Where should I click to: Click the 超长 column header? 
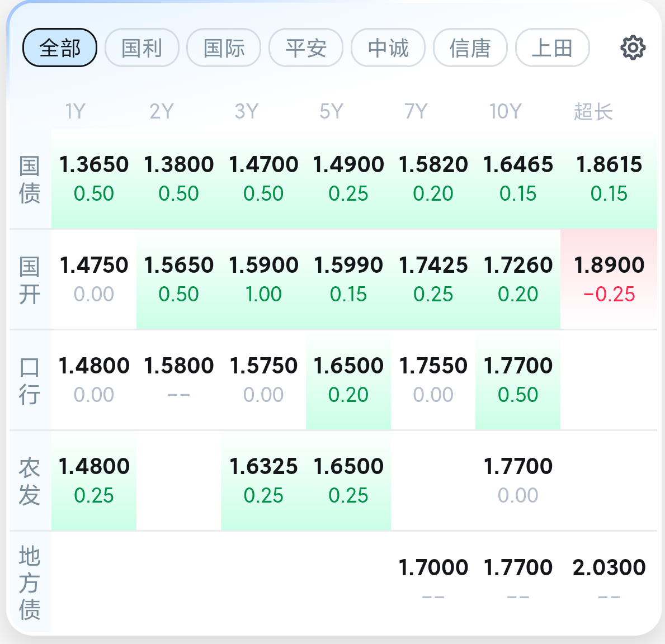click(x=593, y=111)
